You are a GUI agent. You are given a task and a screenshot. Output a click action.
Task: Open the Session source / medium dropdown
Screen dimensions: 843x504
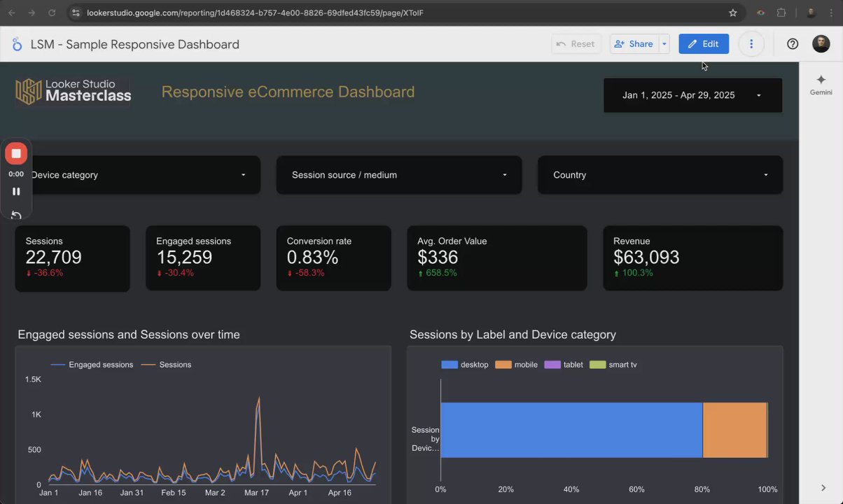[399, 175]
